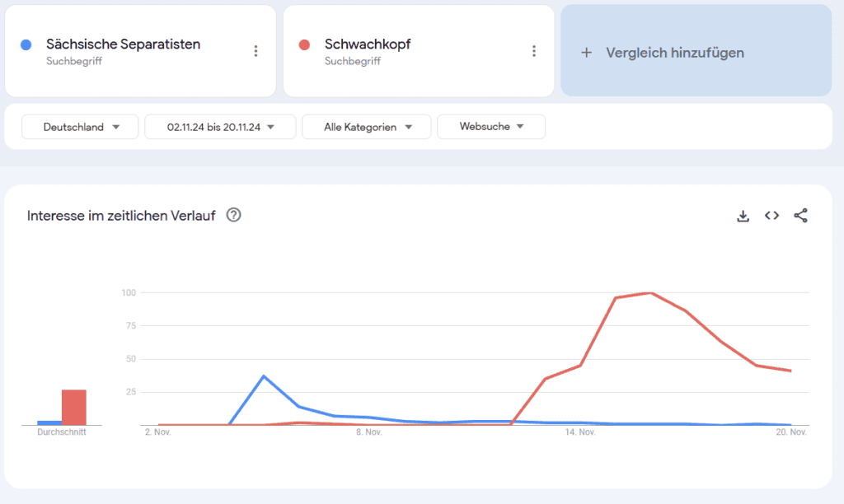Expand the Alle Kategorien dropdown
The height and width of the screenshot is (504, 844).
click(x=366, y=127)
